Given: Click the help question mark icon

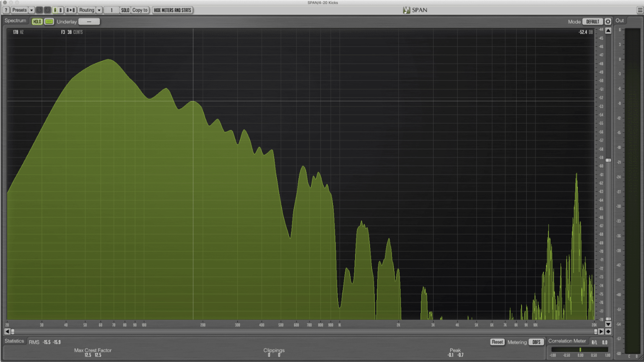Looking at the screenshot, I should 5,10.
